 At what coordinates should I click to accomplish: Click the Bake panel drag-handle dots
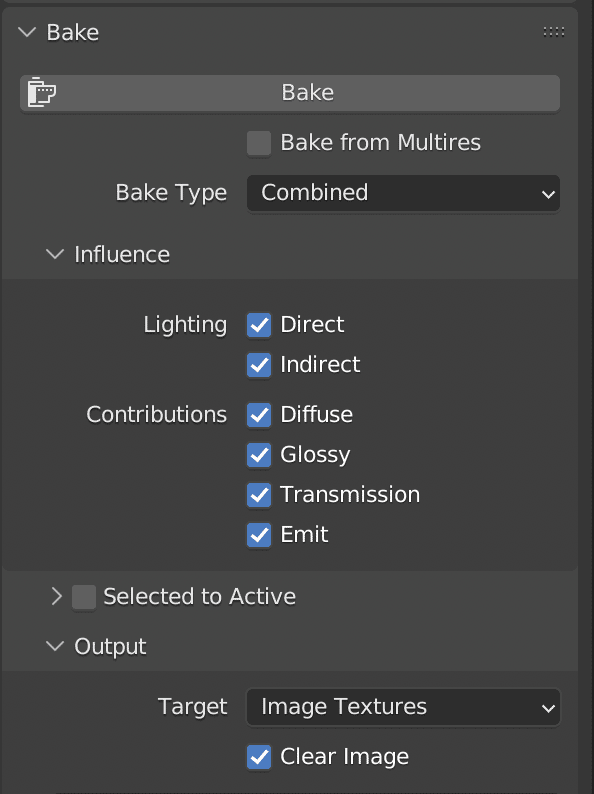click(553, 32)
